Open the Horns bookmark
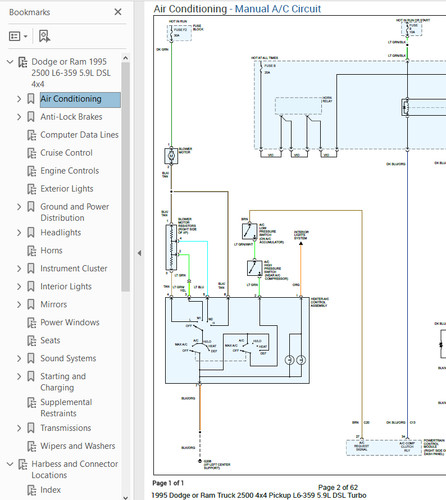The width and height of the screenshot is (446, 500). [x=51, y=251]
